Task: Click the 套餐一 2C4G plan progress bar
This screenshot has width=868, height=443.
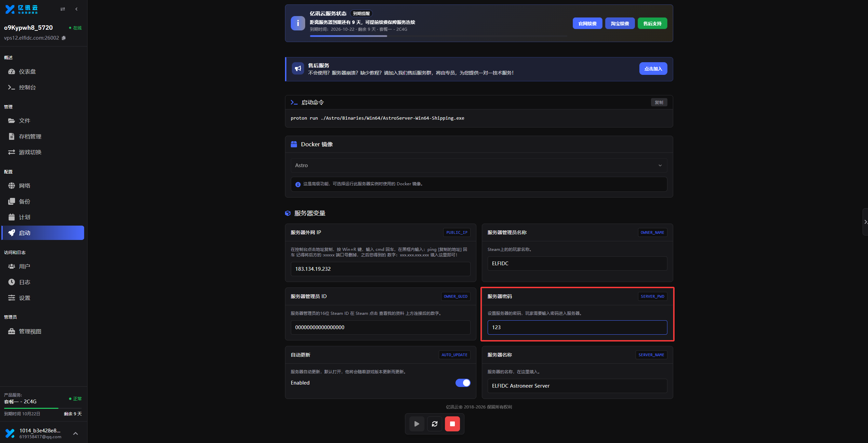Action: coord(43,408)
